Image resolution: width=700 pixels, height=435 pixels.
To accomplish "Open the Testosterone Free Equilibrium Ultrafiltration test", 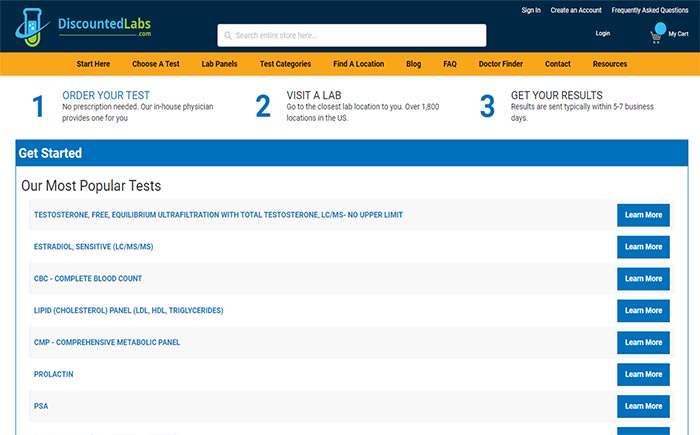I will click(x=218, y=215).
